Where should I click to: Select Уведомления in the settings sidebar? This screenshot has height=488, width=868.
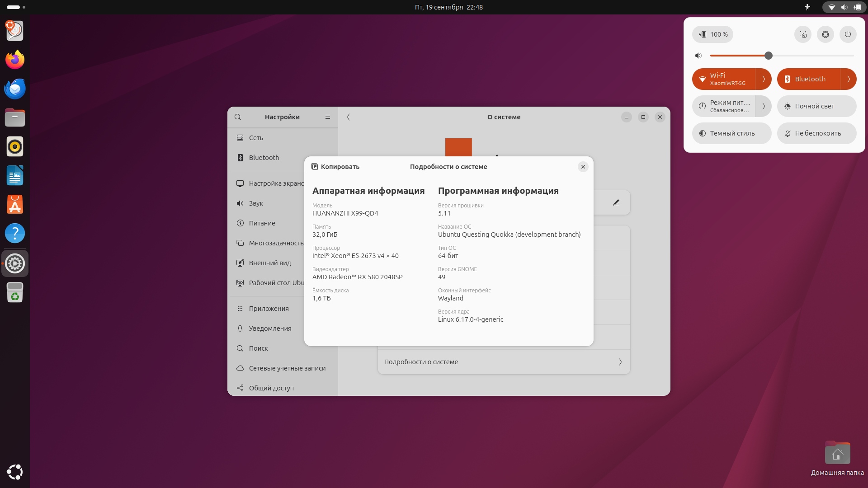[x=267, y=328]
